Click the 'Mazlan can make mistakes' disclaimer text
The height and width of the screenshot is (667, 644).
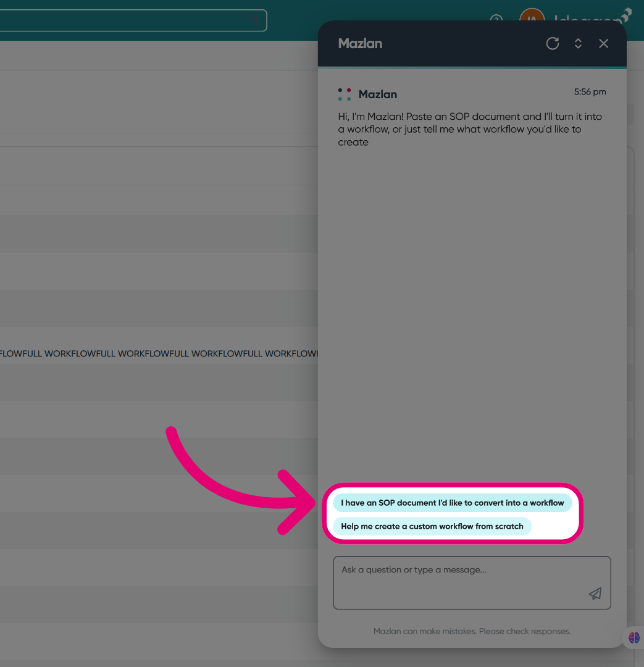[472, 631]
